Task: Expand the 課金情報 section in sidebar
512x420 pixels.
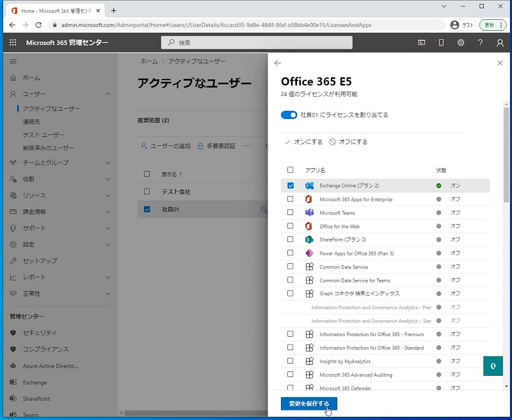Action: tap(108, 212)
